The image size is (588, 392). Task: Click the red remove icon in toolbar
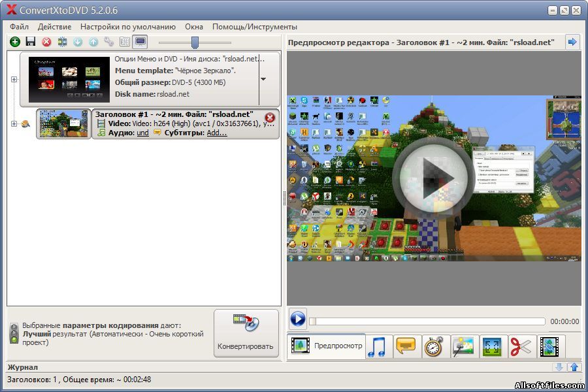(x=46, y=42)
